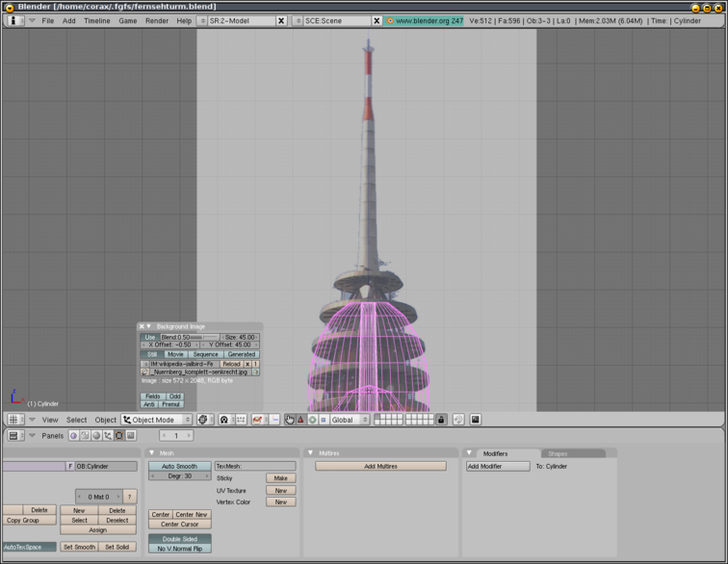
Task: Click the Add Multires button
Action: tap(380, 466)
